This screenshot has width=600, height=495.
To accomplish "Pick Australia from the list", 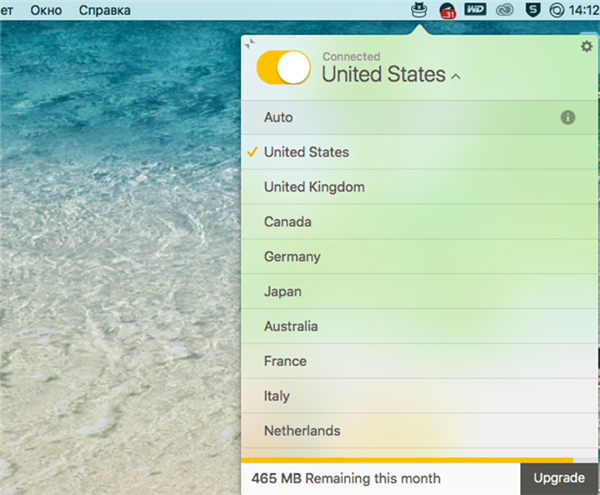I will pyautogui.click(x=419, y=326).
